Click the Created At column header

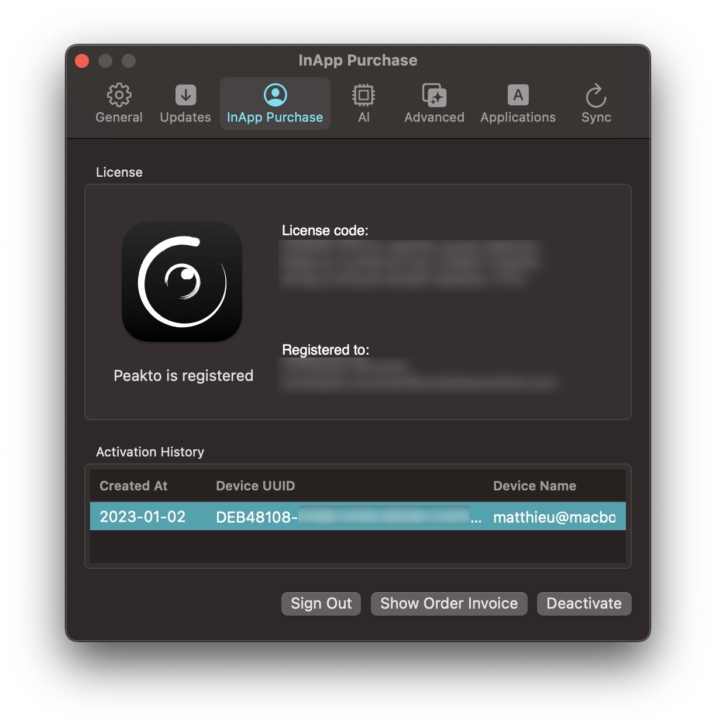pyautogui.click(x=133, y=486)
